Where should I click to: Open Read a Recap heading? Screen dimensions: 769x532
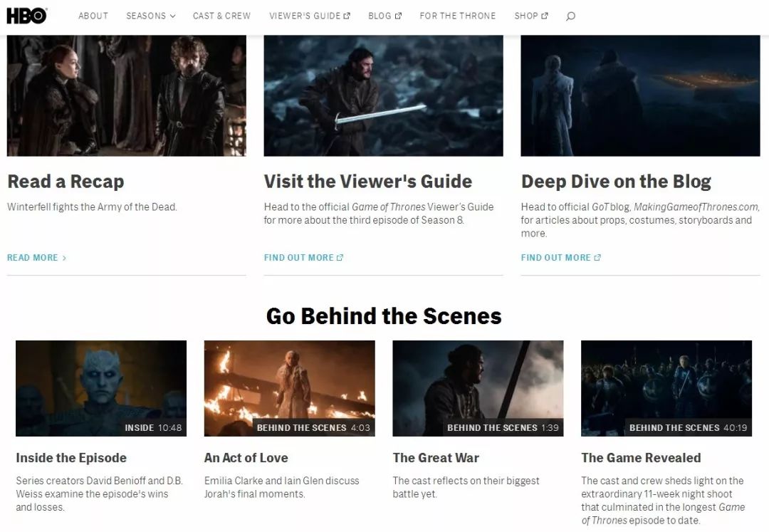66,182
